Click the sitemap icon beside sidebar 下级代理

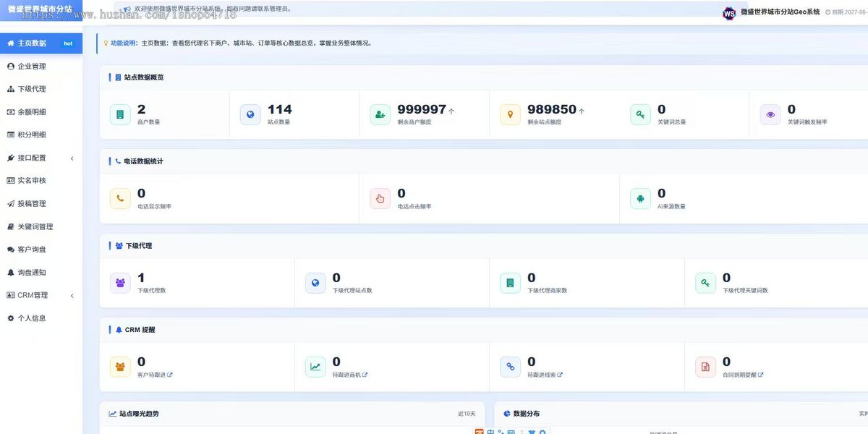11,89
